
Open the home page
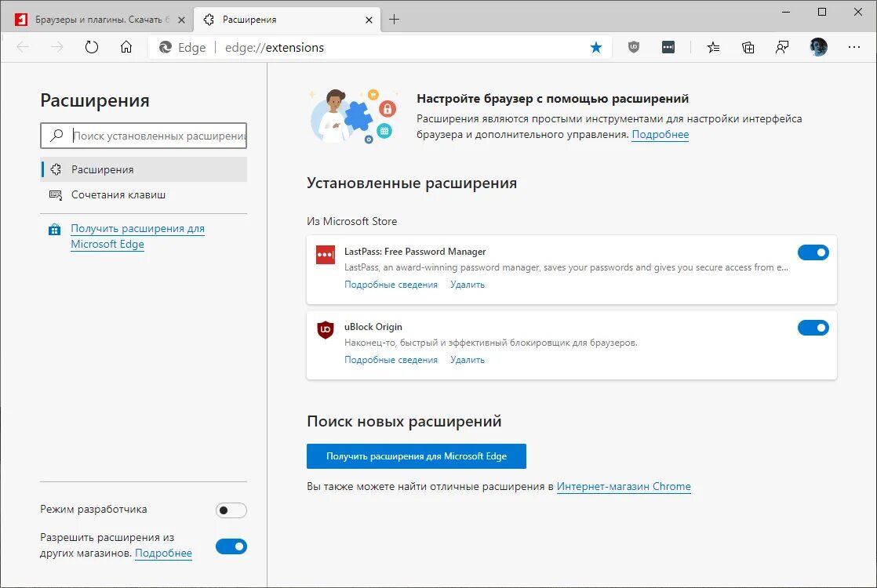coord(126,48)
